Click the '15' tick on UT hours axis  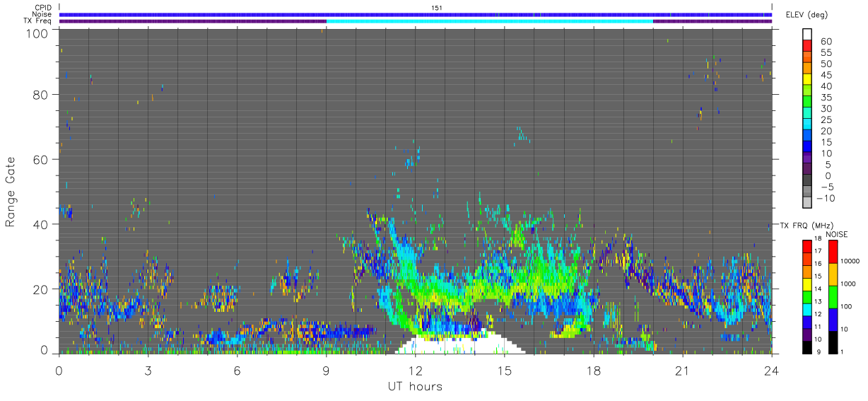(x=504, y=370)
